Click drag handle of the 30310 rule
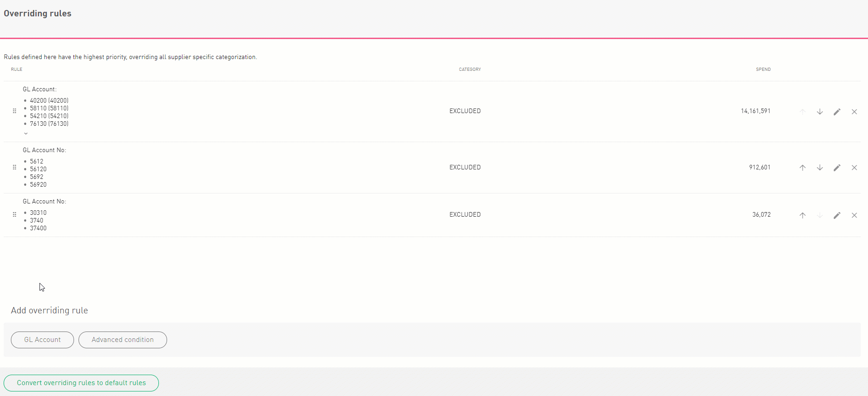The height and width of the screenshot is (396, 868). point(15,214)
